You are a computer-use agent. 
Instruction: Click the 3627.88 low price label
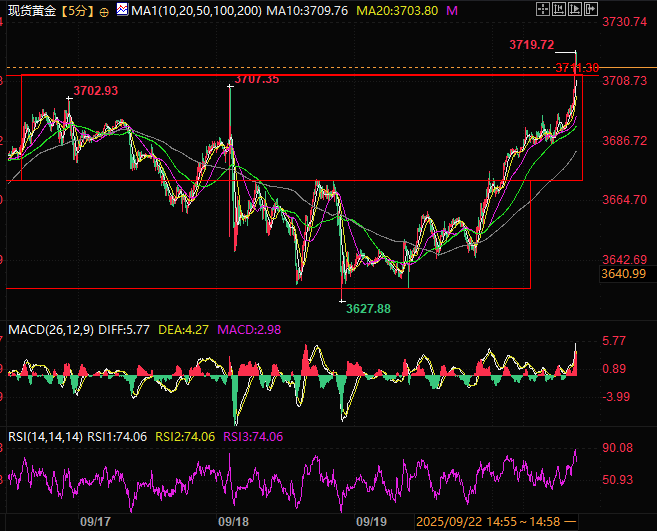click(x=368, y=309)
